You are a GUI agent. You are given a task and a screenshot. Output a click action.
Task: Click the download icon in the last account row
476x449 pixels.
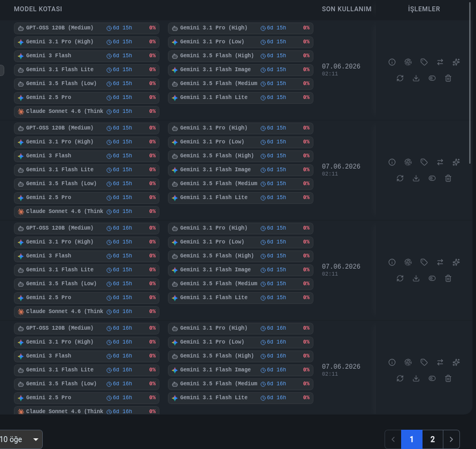[x=416, y=378]
